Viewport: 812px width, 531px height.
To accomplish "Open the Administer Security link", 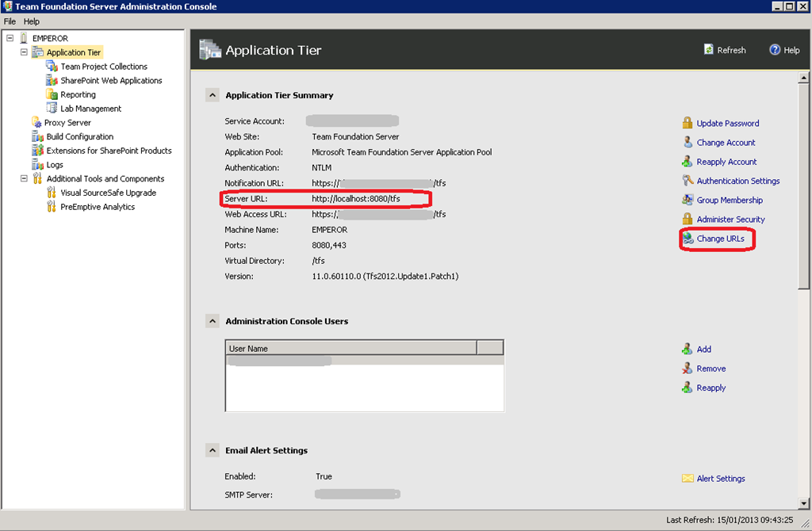I will click(x=730, y=220).
